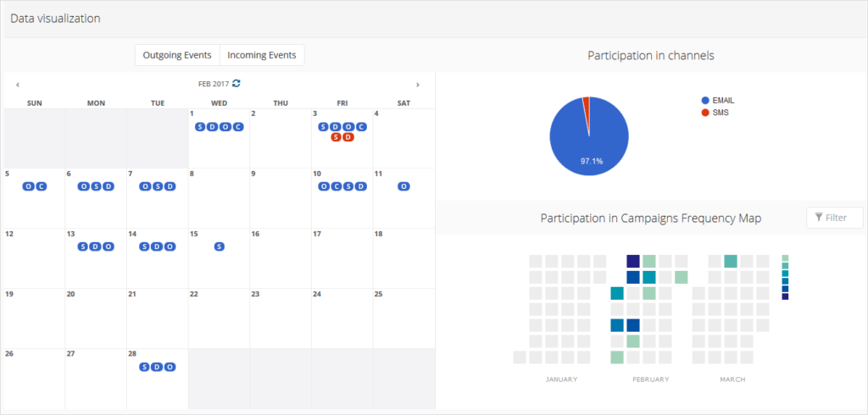
Task: Select the blue O badge on February 11
Action: tap(404, 187)
